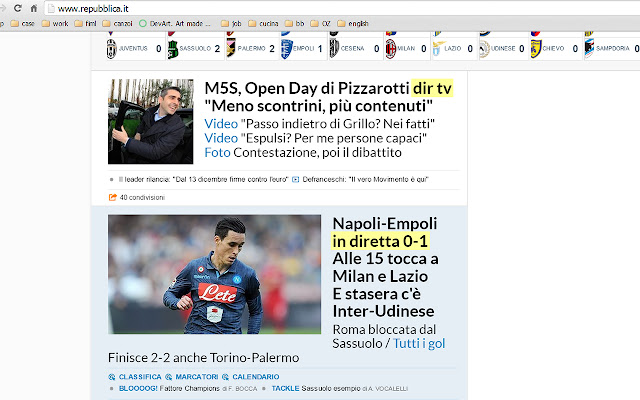Click the Sampdoria team crest
Image resolution: width=640 pixels, height=400 pixels.
[x=589, y=49]
